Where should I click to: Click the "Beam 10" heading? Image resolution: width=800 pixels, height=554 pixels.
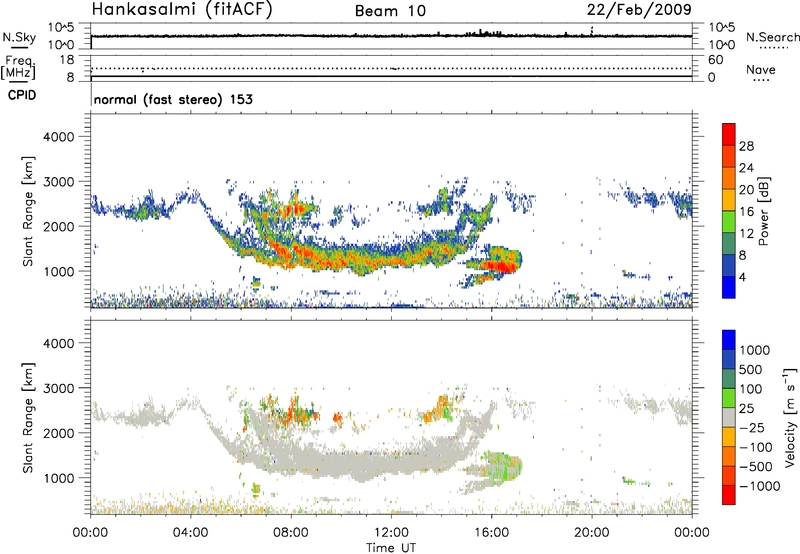click(x=390, y=11)
